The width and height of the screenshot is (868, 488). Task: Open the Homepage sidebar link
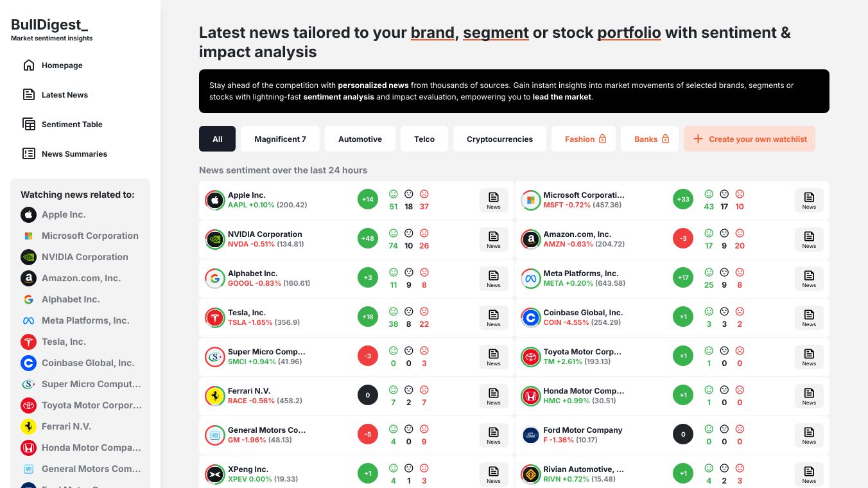[x=62, y=65]
